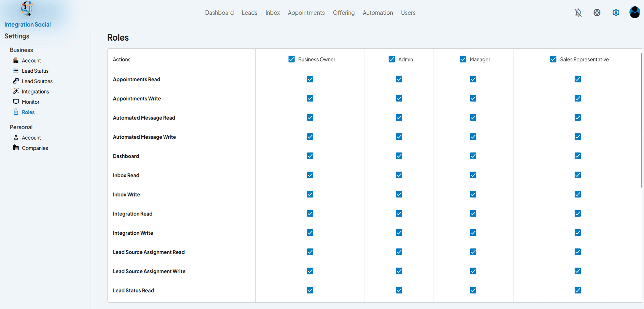Go to the Automation menu
644x309 pixels.
[x=378, y=13]
